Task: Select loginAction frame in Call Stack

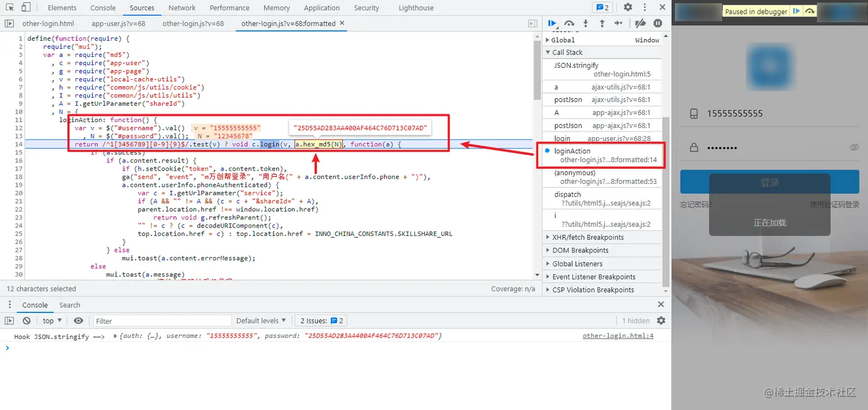Action: (602, 155)
